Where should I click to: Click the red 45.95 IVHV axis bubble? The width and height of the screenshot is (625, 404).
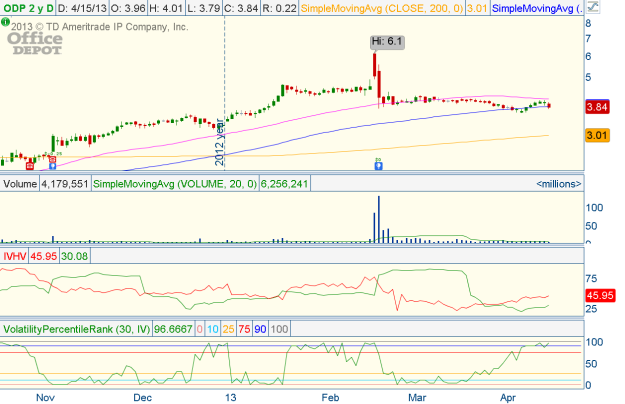pyautogui.click(x=600, y=297)
